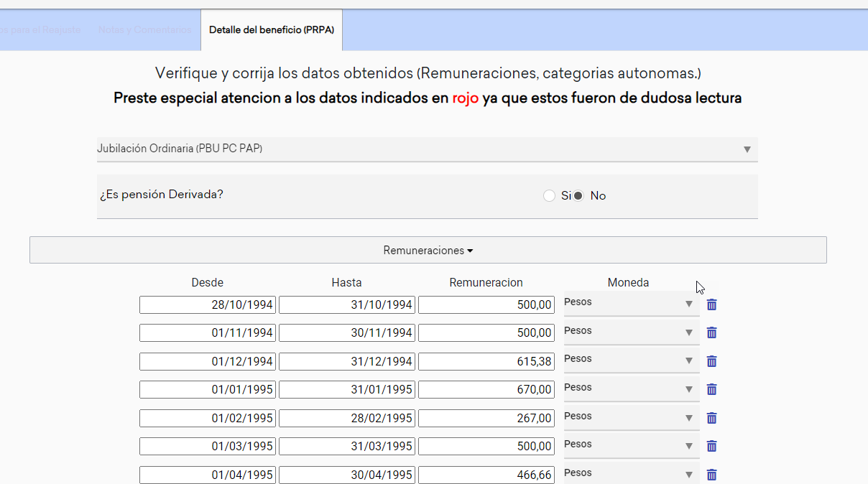Screen dimensions: 868x484
Task: Edit the Desde field 01/01/1995
Action: click(x=208, y=389)
